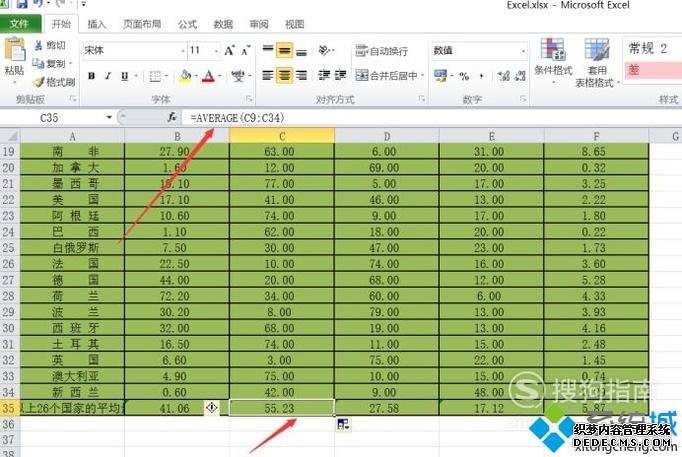Click the Decrease Font Size icon
Image resolution: width=682 pixels, height=457 pixels.
246,50
